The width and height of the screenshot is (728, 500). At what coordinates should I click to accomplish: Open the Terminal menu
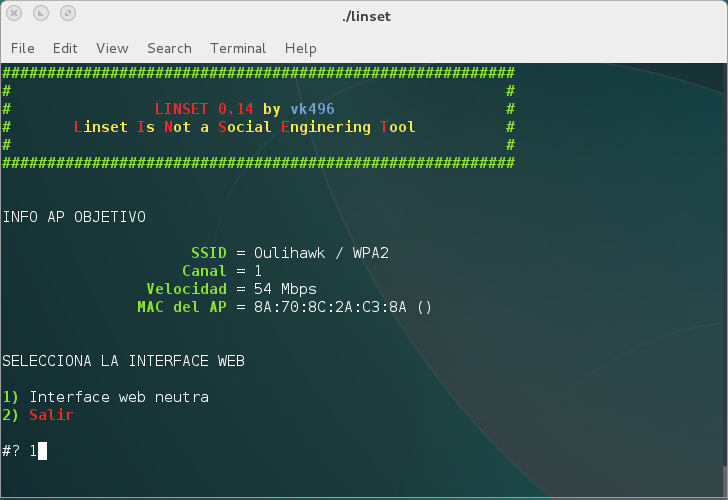[x=238, y=48]
